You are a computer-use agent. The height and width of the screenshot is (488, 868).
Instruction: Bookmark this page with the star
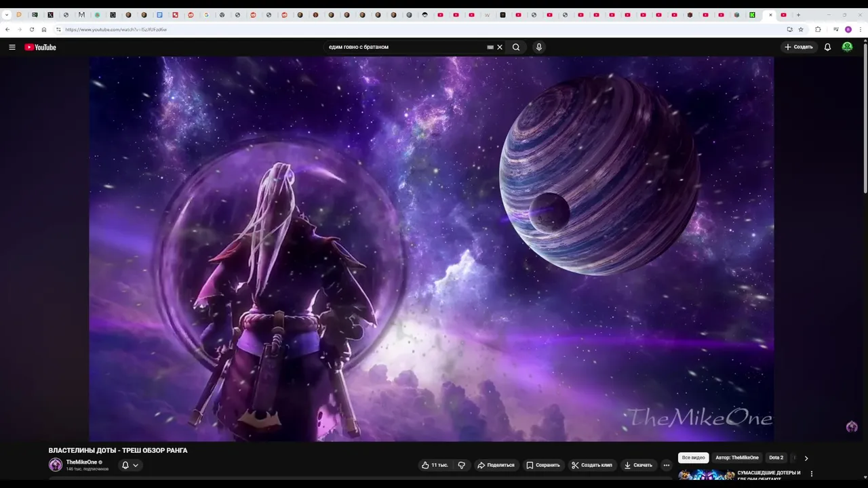[x=801, y=29]
